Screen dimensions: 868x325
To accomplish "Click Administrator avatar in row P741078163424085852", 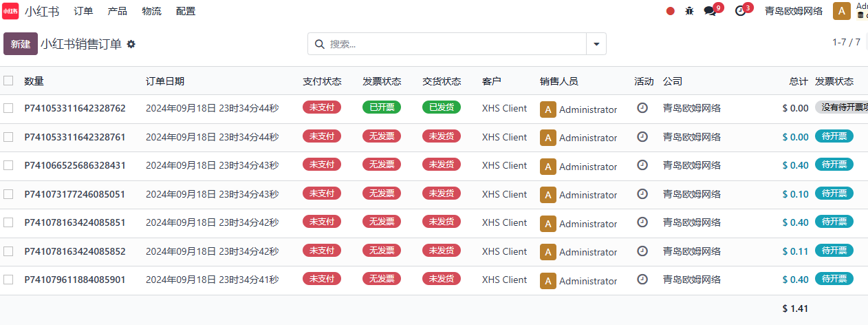I will point(548,252).
